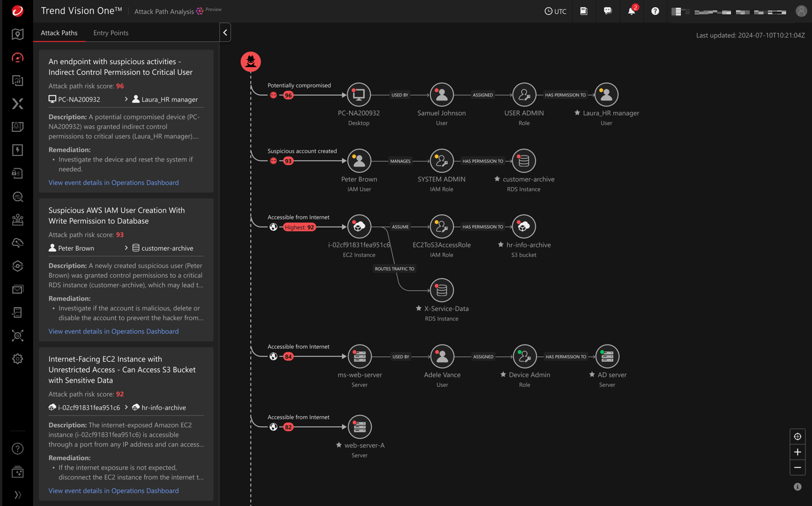Open event details link for Peter Brown path

[x=113, y=331]
